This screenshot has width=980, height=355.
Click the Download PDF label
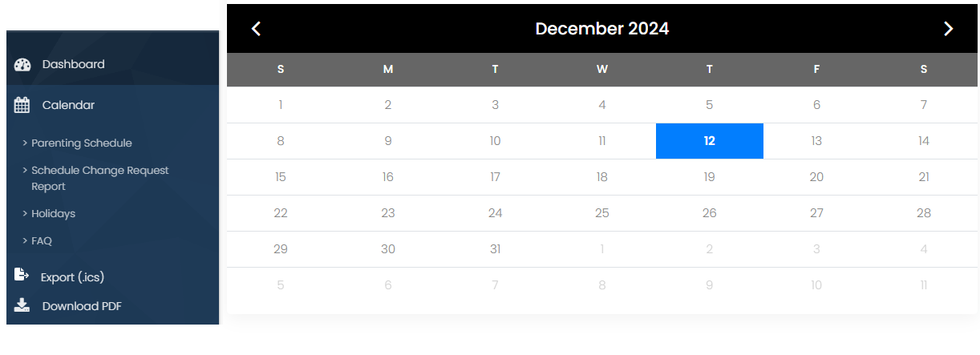click(x=82, y=306)
